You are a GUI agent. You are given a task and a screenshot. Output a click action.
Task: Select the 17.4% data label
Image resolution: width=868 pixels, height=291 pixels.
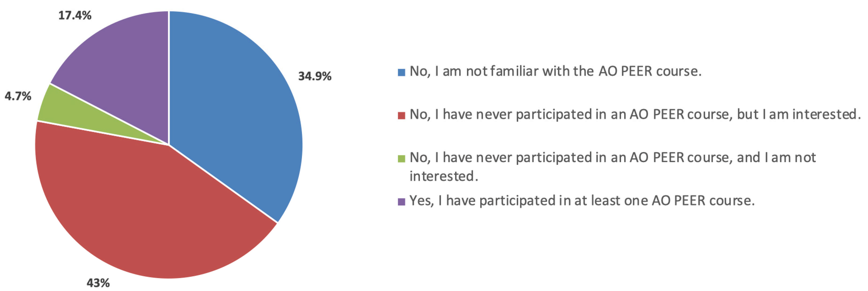click(75, 16)
